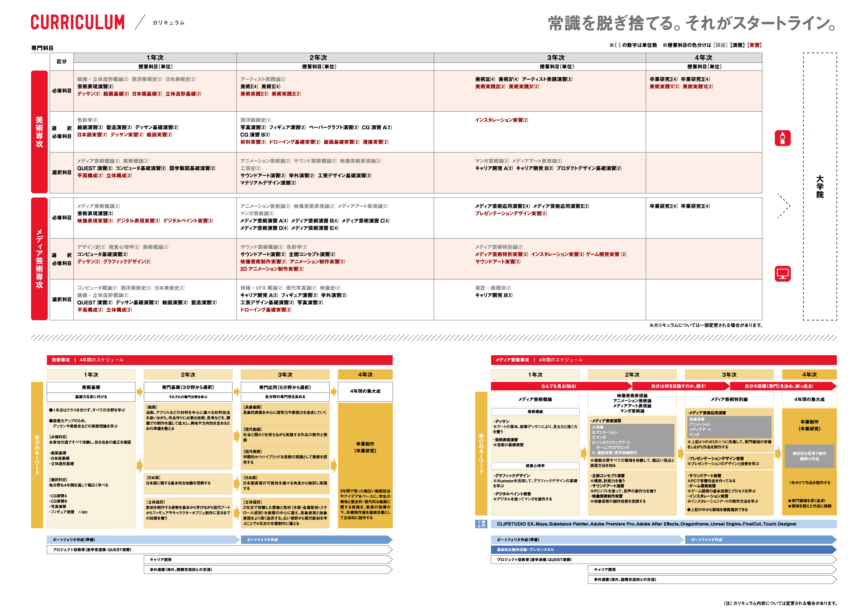Click the 専門応用(5分野から選択) box
This screenshot has height=614, width=868.
tap(285, 387)
